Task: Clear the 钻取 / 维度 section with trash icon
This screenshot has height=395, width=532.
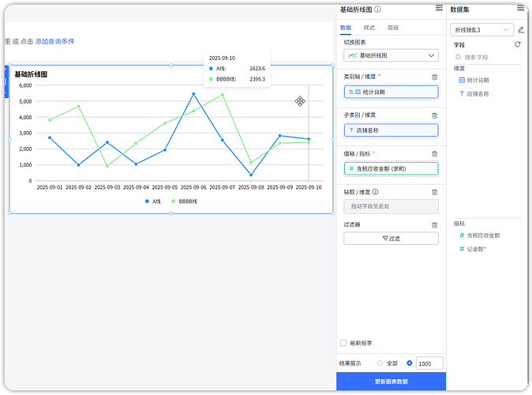Action: [x=434, y=192]
